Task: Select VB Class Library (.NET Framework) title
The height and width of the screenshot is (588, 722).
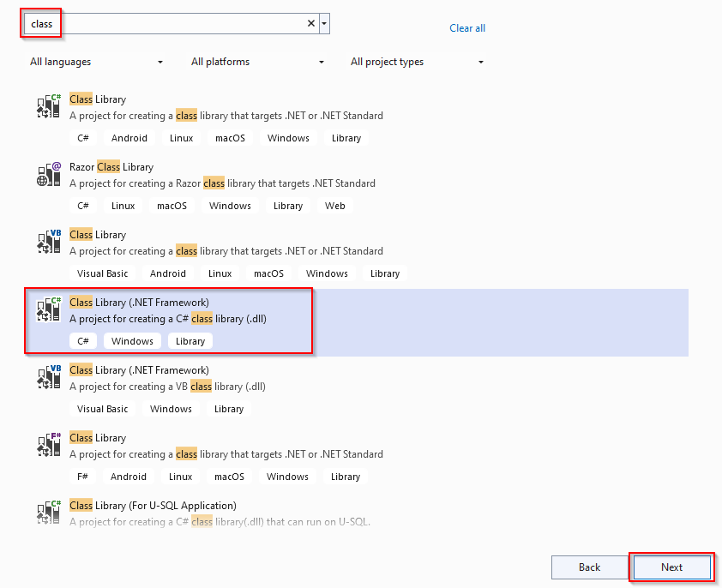Action: [139, 370]
